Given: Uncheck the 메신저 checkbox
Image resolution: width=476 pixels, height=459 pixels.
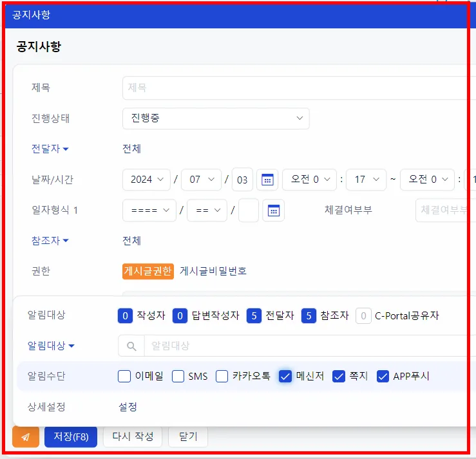Looking at the screenshot, I should click(285, 376).
